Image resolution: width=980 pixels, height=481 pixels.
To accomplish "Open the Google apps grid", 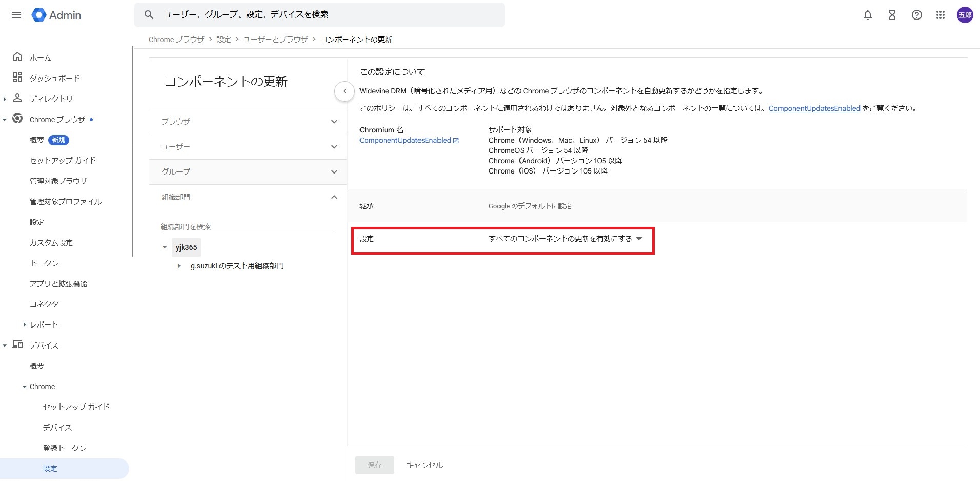I will pos(940,15).
